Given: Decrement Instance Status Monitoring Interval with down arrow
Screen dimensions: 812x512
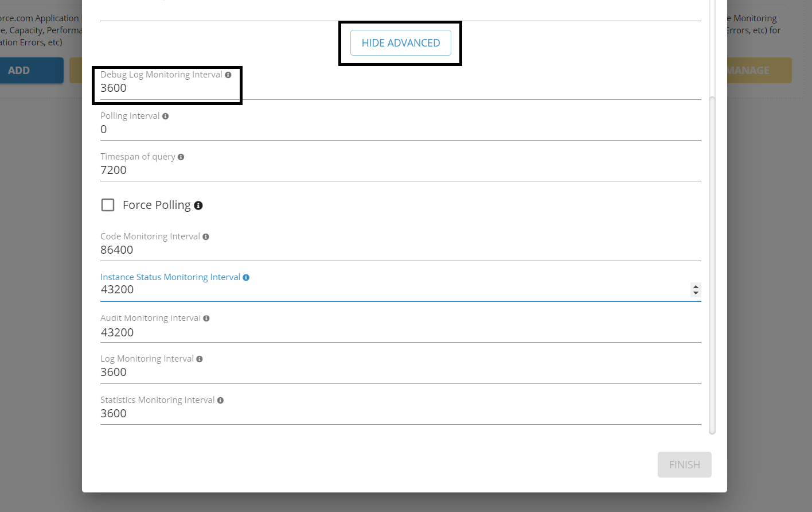Looking at the screenshot, I should click(x=696, y=293).
